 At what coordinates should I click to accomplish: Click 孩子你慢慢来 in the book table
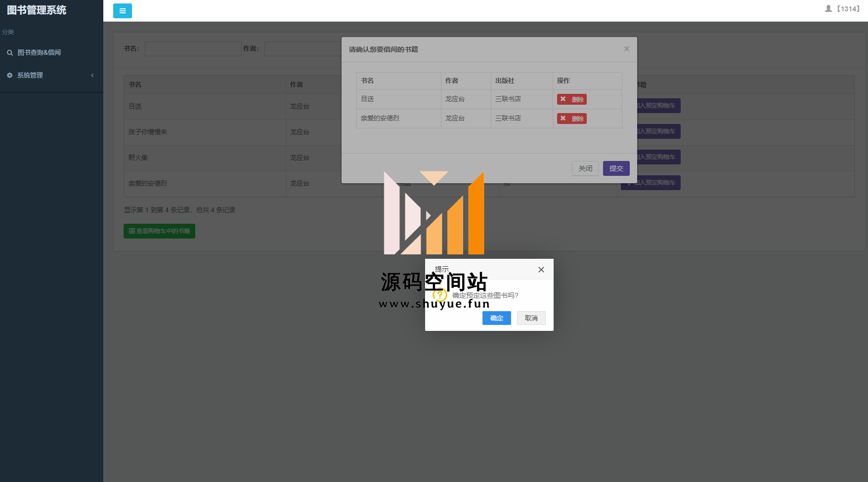click(148, 132)
